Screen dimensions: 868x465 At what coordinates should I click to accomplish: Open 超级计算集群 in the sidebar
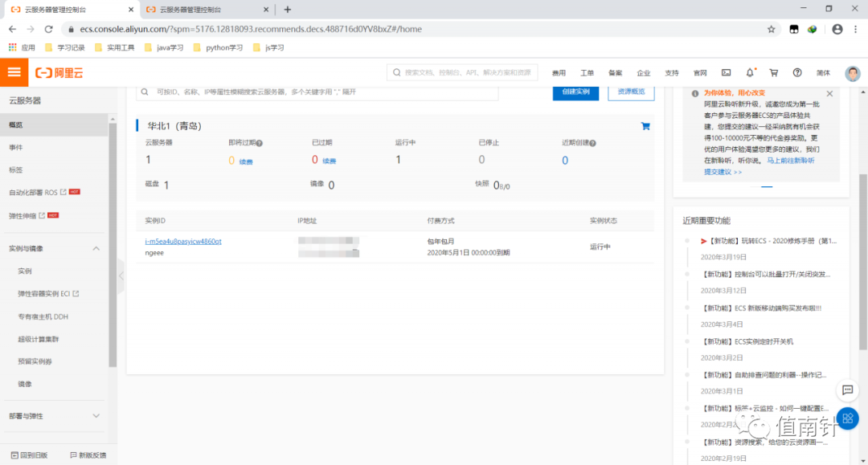pos(39,339)
